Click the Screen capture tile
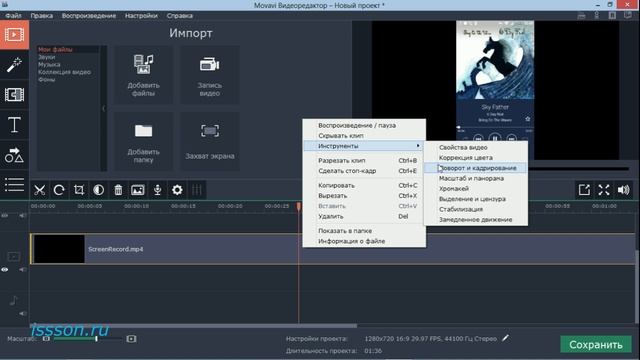The height and width of the screenshot is (360, 640). point(210,142)
